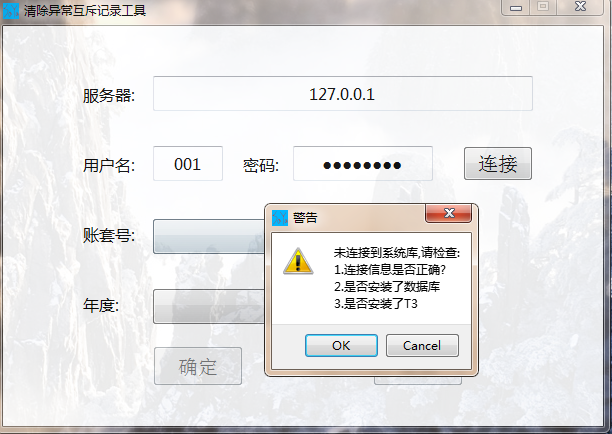
Task: Click the icon beside 警告 dialog title
Action: point(280,218)
